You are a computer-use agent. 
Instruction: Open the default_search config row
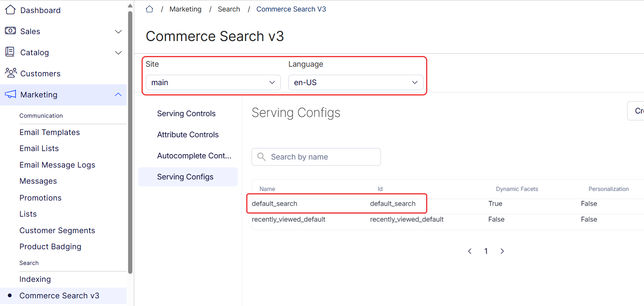pos(275,204)
